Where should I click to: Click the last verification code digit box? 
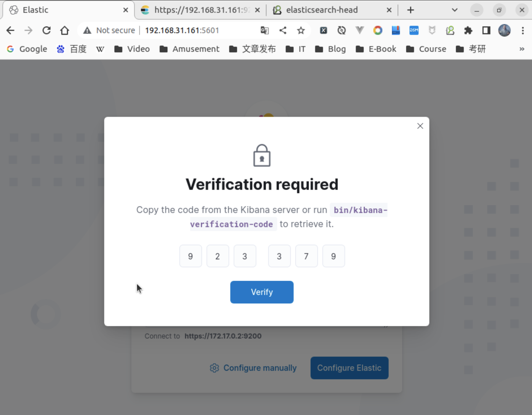pyautogui.click(x=333, y=256)
